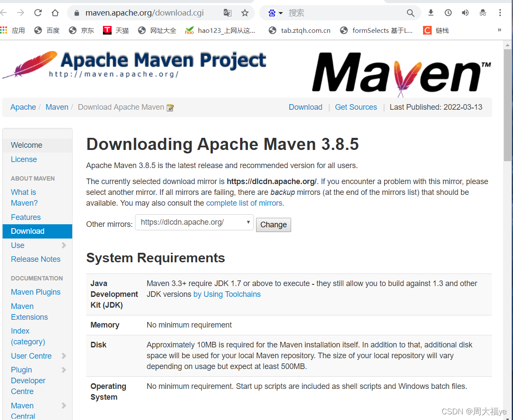This screenshot has height=420, width=513.
Task: Expand the User Centre submenu arrow
Action: click(x=64, y=356)
